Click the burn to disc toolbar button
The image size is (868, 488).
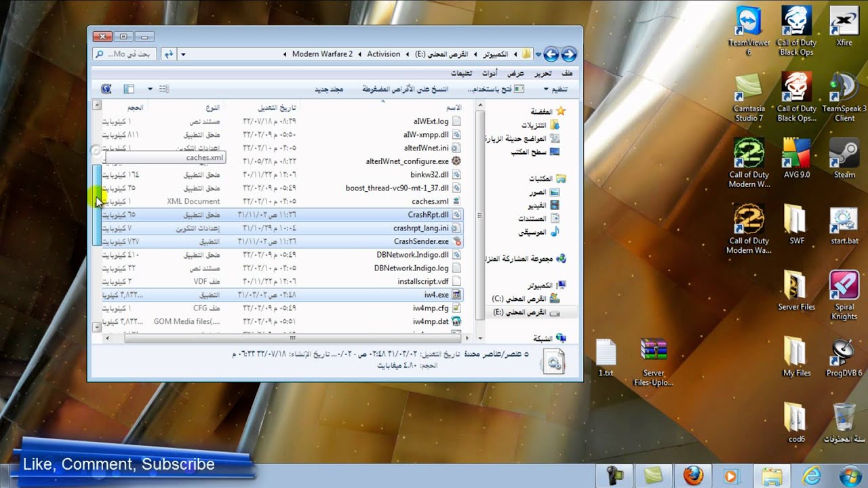[x=405, y=89]
